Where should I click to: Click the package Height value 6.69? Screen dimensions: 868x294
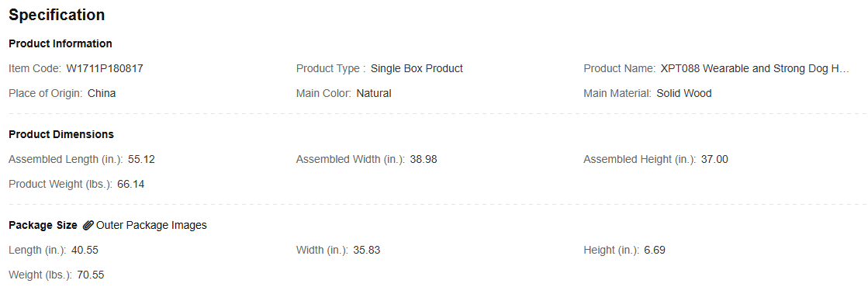pyautogui.click(x=655, y=251)
